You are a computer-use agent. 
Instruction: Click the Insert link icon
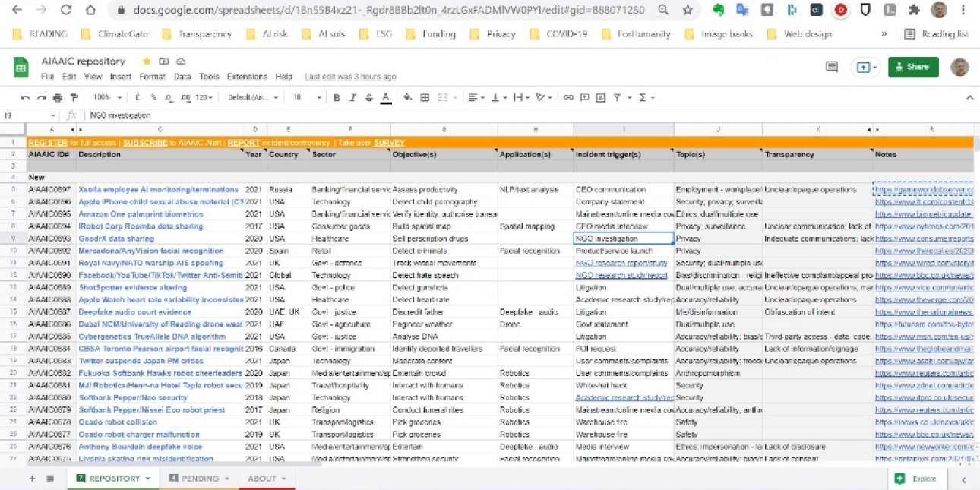(568, 97)
